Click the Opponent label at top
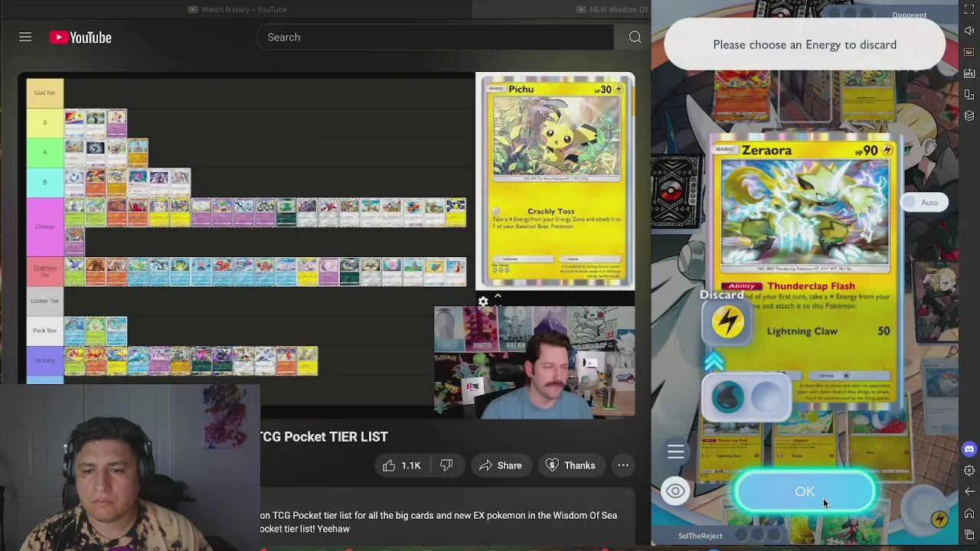 [909, 15]
